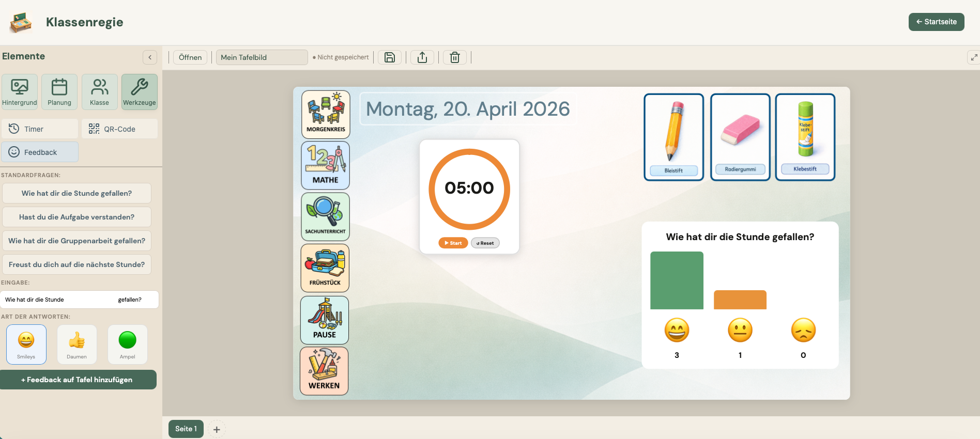Open the Hintergrund elements tab
Image resolution: width=980 pixels, height=439 pixels.
coord(20,92)
